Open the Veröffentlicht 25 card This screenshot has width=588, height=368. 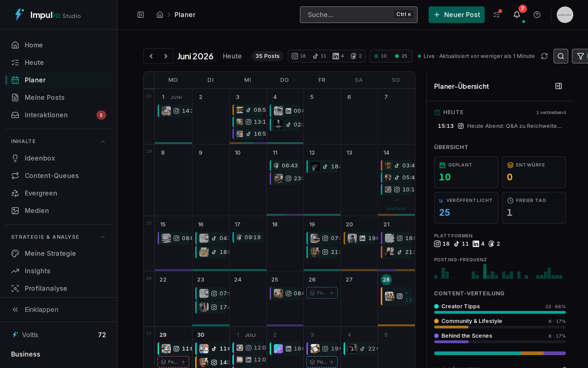[x=466, y=208]
